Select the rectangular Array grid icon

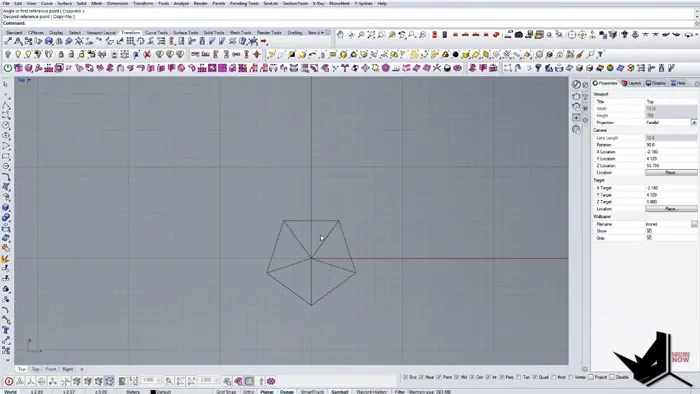click(x=130, y=41)
